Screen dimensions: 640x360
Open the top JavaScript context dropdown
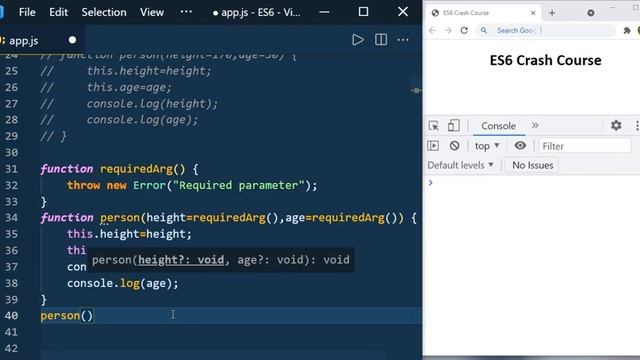[x=487, y=146]
